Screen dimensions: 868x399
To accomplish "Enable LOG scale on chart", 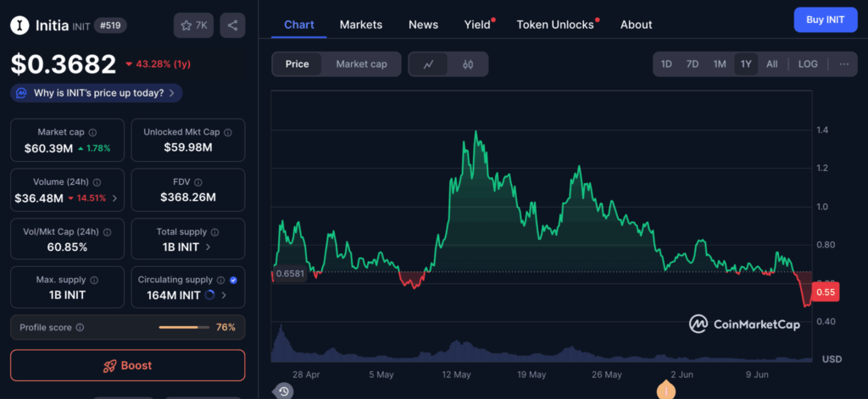I will coord(808,64).
